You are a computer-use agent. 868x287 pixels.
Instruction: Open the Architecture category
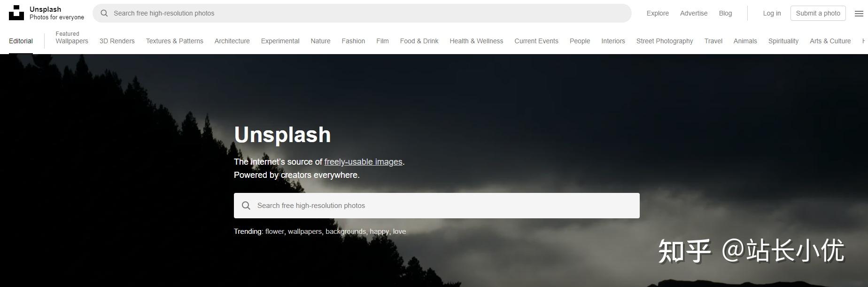click(x=232, y=41)
